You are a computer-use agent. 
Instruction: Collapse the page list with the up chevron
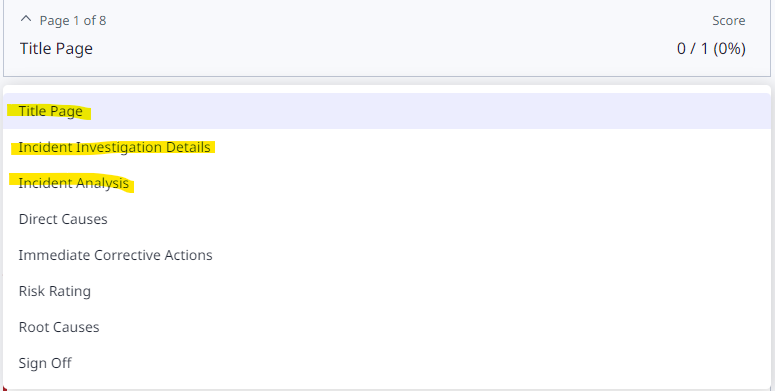click(26, 20)
